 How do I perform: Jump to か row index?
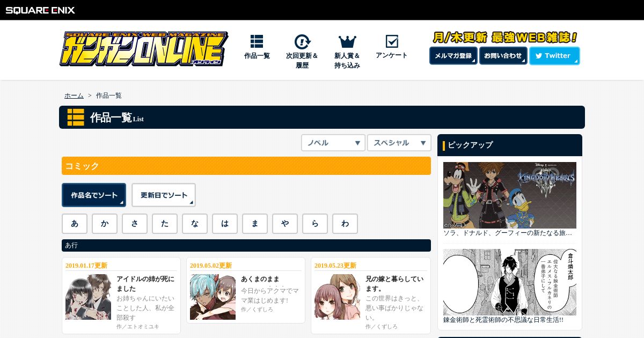(105, 224)
